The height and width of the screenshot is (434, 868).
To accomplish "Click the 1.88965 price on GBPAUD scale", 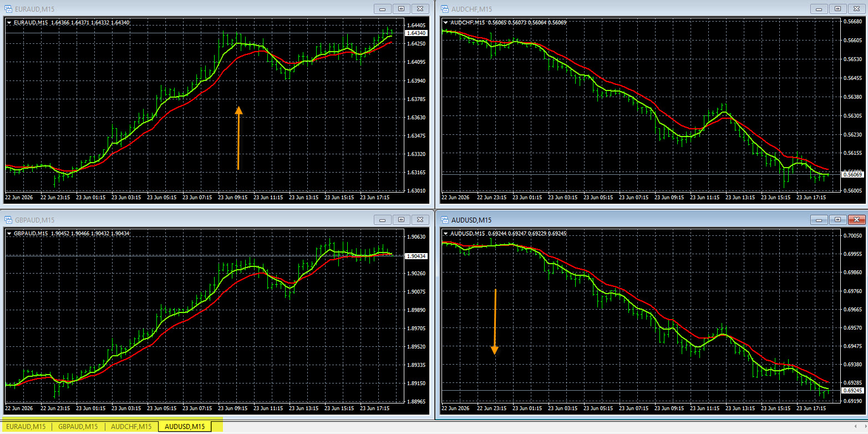I will pos(416,401).
